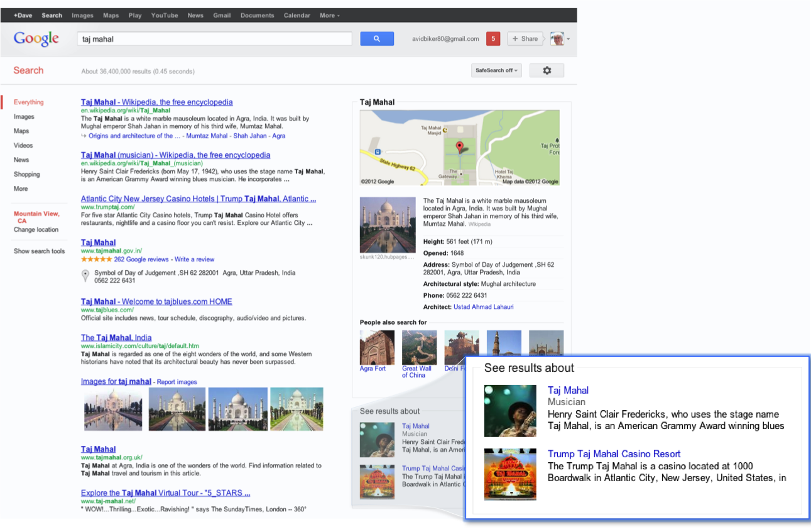Open News in the top black bar
Screen dimensions: 811x532
pyautogui.click(x=195, y=15)
